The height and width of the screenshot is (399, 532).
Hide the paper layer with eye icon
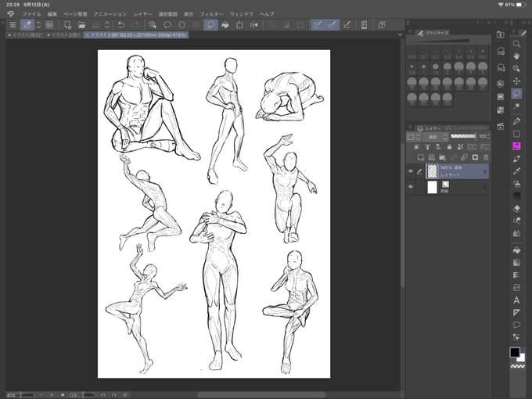(411, 187)
